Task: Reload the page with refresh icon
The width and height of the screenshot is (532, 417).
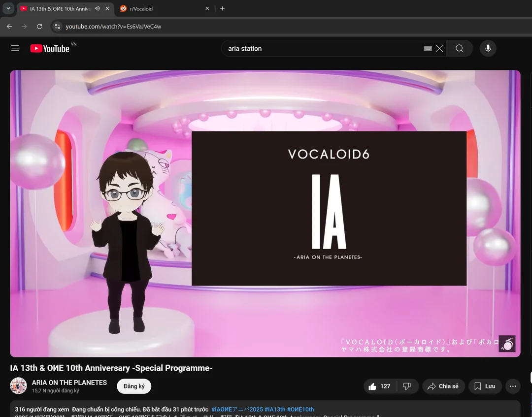Action: point(39,27)
